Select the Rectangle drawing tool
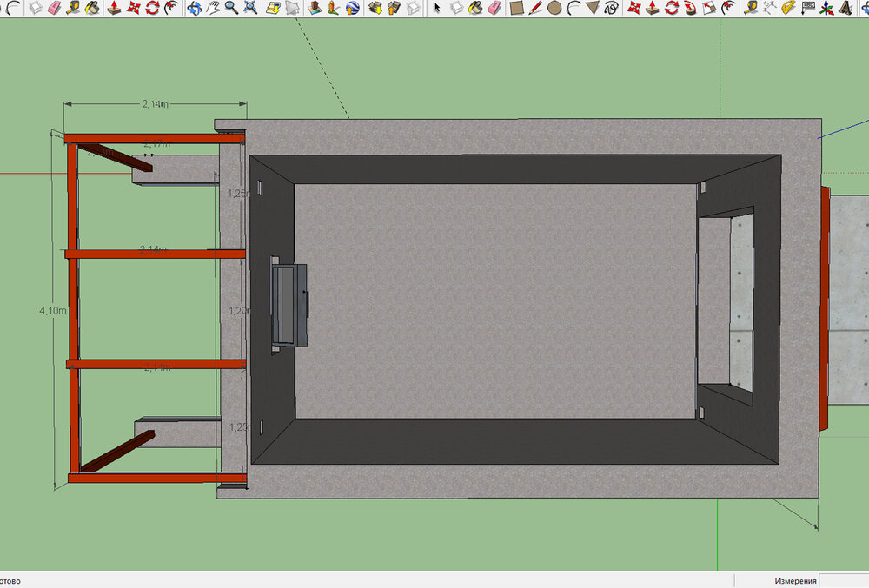Image resolution: width=869 pixels, height=588 pixels. pyautogui.click(x=516, y=8)
